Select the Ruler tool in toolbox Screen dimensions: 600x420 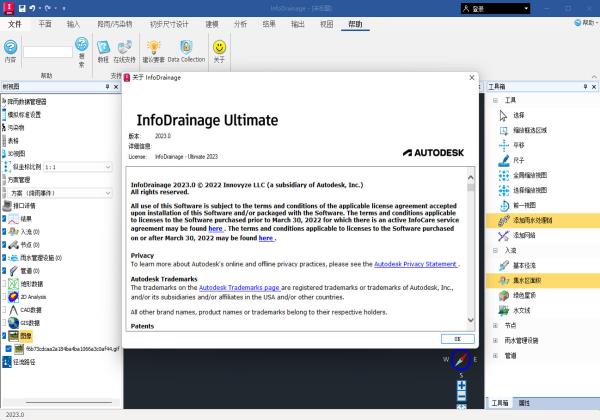(x=504, y=160)
